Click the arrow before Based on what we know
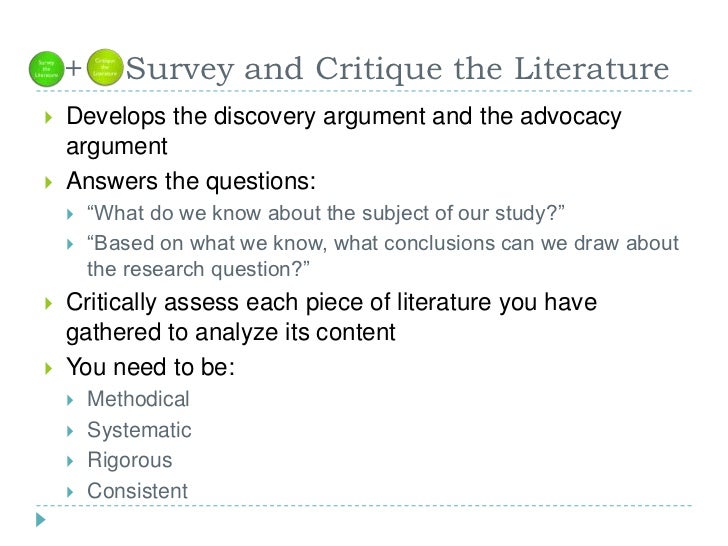This screenshot has height=546, width=728. point(70,244)
